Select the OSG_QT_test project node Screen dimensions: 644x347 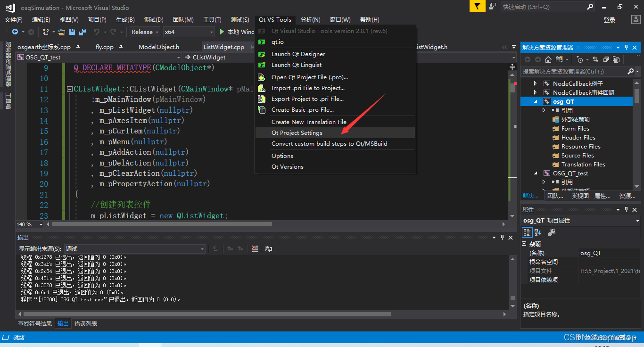click(570, 173)
